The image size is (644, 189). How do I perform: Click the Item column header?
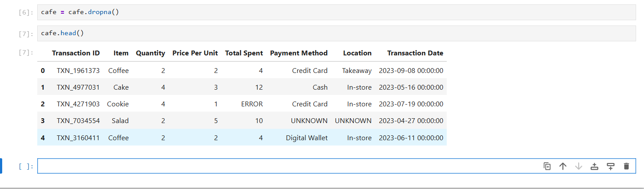[121, 53]
